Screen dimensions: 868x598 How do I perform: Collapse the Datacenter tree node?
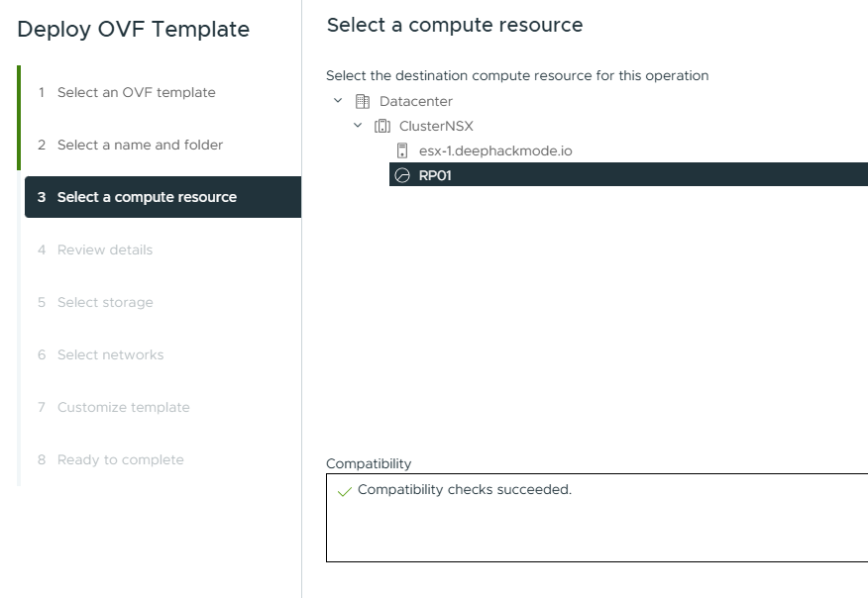[x=338, y=101]
